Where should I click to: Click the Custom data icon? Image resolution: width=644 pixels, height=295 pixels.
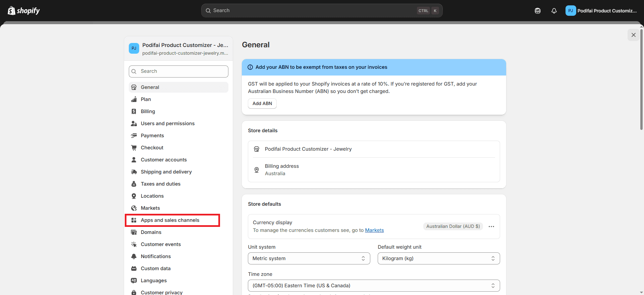pyautogui.click(x=134, y=268)
